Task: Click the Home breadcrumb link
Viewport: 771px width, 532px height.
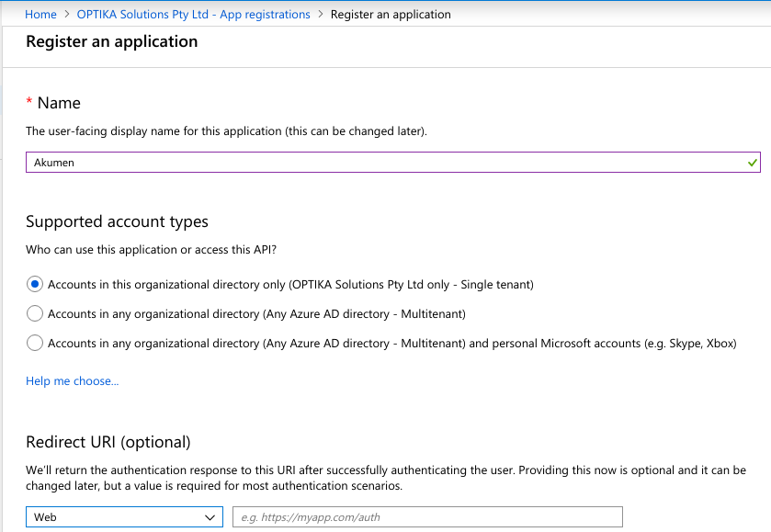Action: point(40,15)
